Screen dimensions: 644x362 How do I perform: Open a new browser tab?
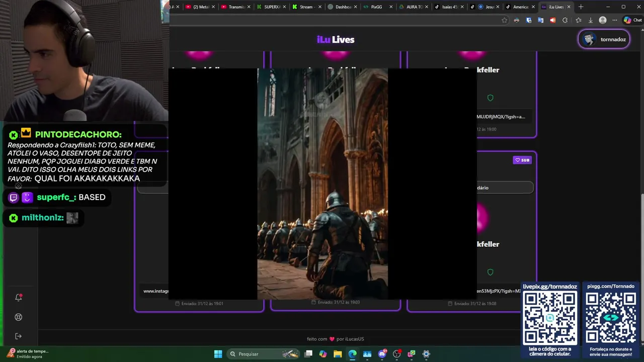pos(581,7)
